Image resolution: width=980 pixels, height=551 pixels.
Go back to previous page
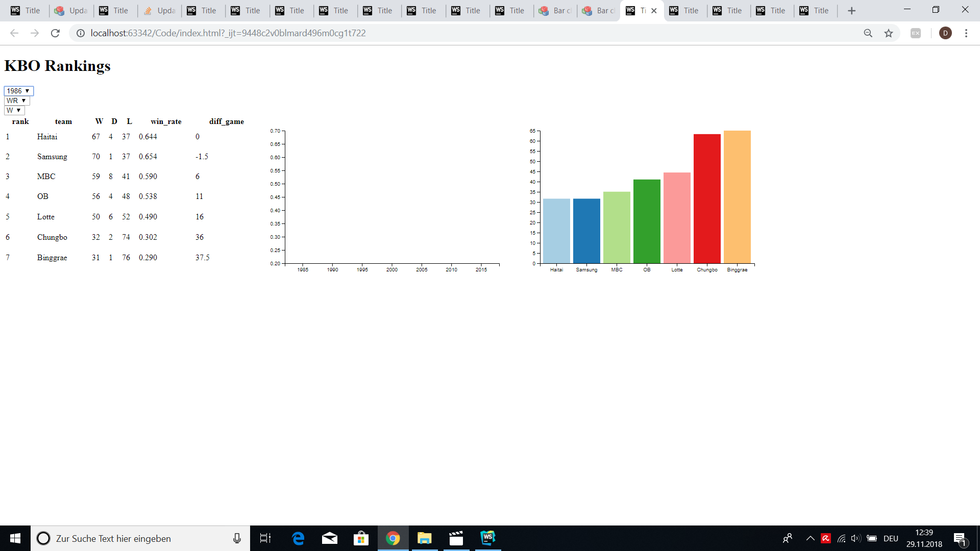point(14,33)
